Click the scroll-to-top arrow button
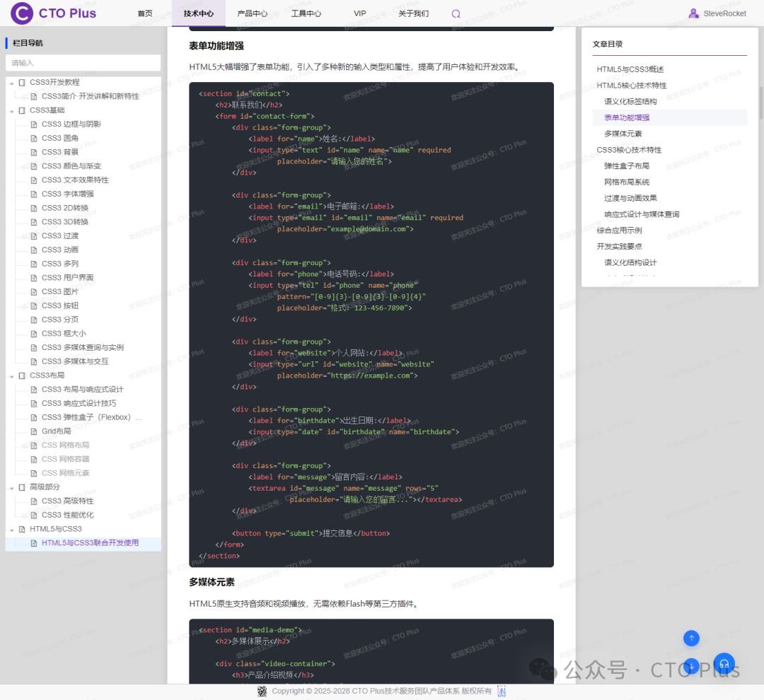764x700 pixels. 691,638
